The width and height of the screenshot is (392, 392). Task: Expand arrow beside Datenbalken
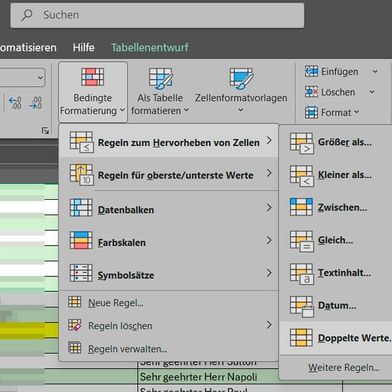269,208
